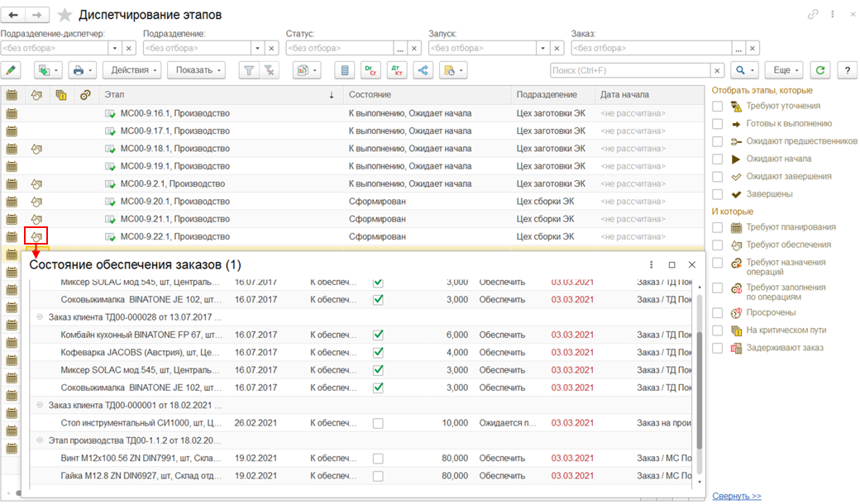
Task: Click the green refresh icon button
Action: pyautogui.click(x=819, y=70)
